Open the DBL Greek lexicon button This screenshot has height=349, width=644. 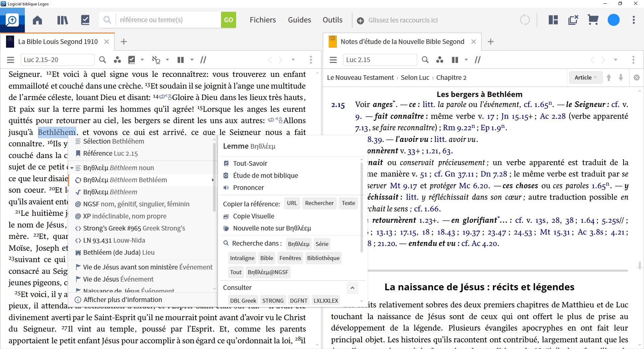[x=243, y=300]
